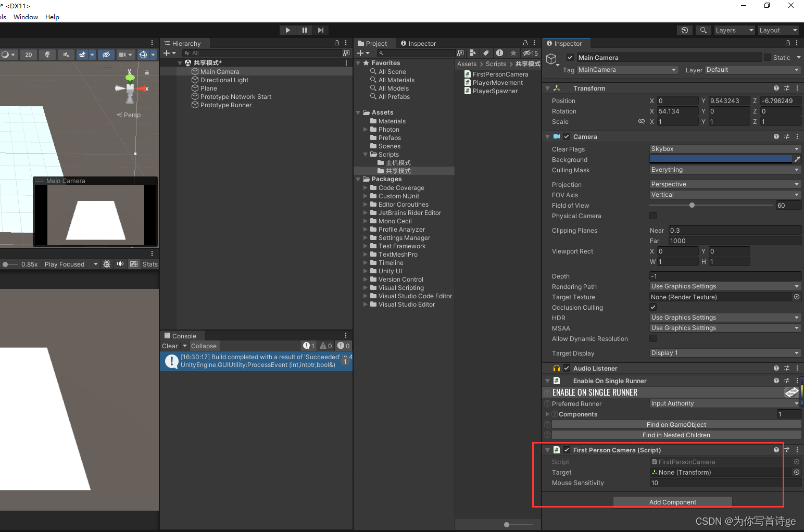Click the Stats button in Game view

point(150,264)
